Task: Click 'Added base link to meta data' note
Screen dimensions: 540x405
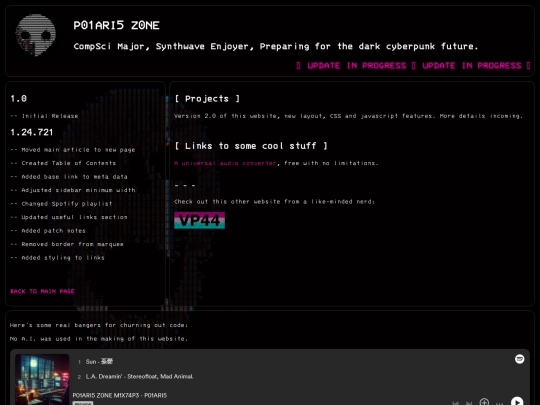Action: tap(69, 177)
